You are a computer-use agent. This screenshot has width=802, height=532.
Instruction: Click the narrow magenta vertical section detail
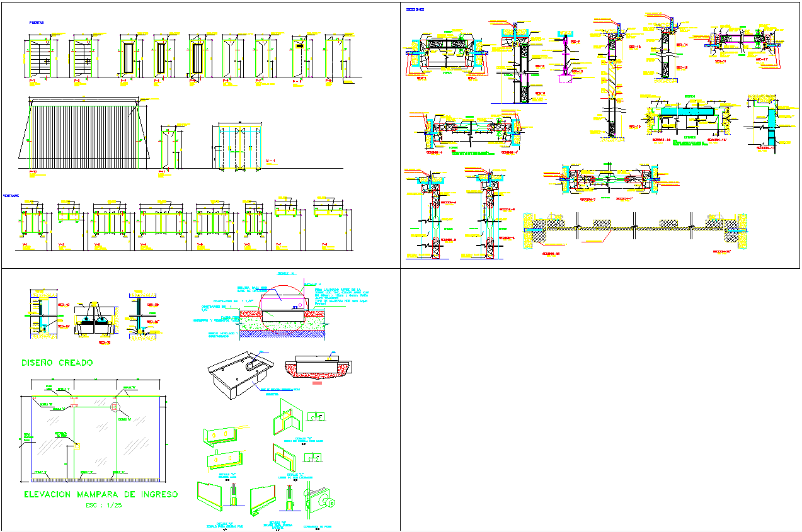pos(565,57)
